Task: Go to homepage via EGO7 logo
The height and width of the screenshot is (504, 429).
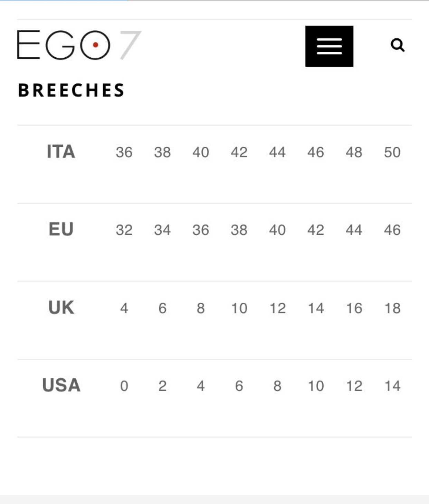Action: [79, 45]
